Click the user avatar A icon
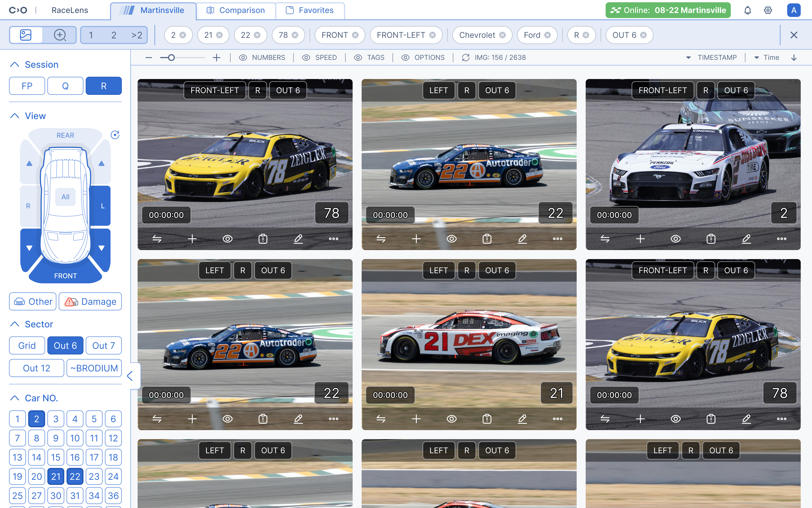812x508 pixels. coord(794,10)
